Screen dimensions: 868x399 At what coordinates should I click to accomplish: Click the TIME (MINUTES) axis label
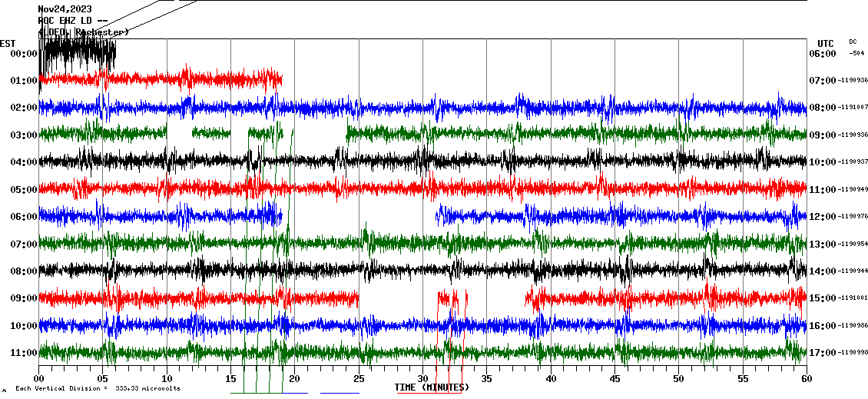point(432,387)
